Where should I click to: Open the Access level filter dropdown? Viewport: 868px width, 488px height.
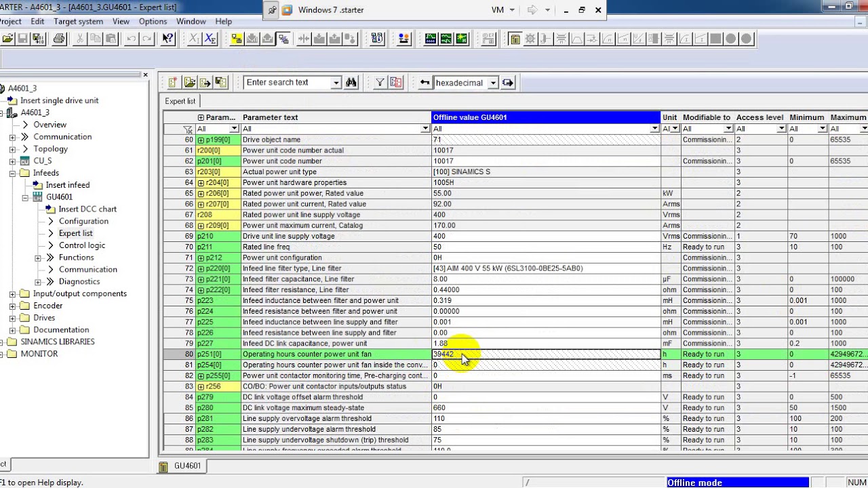[781, 129]
